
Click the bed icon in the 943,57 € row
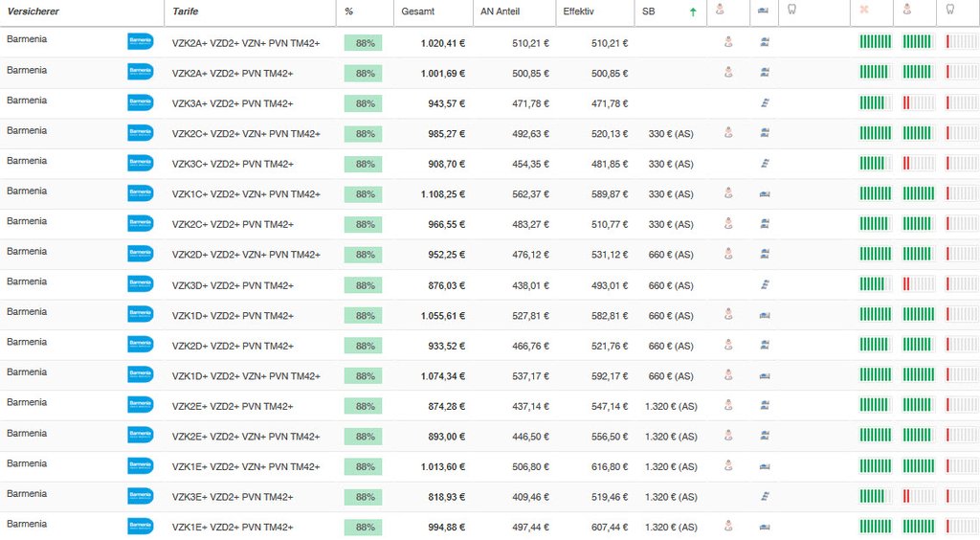765,103
